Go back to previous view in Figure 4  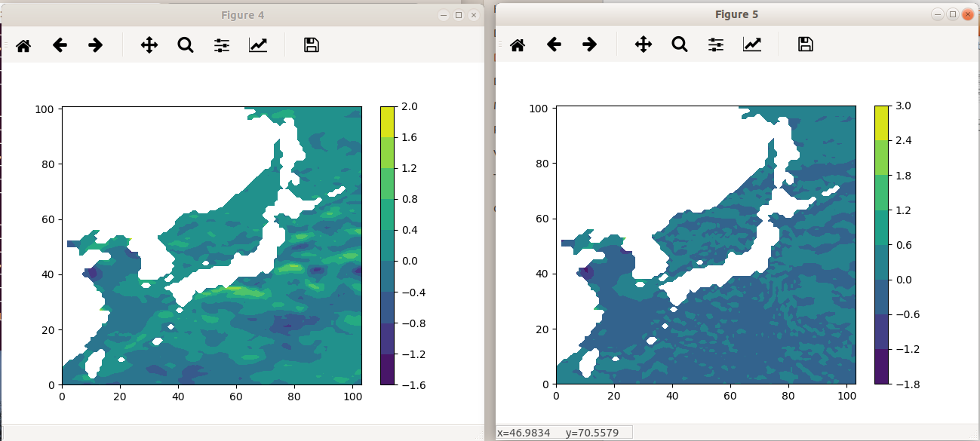click(60, 45)
